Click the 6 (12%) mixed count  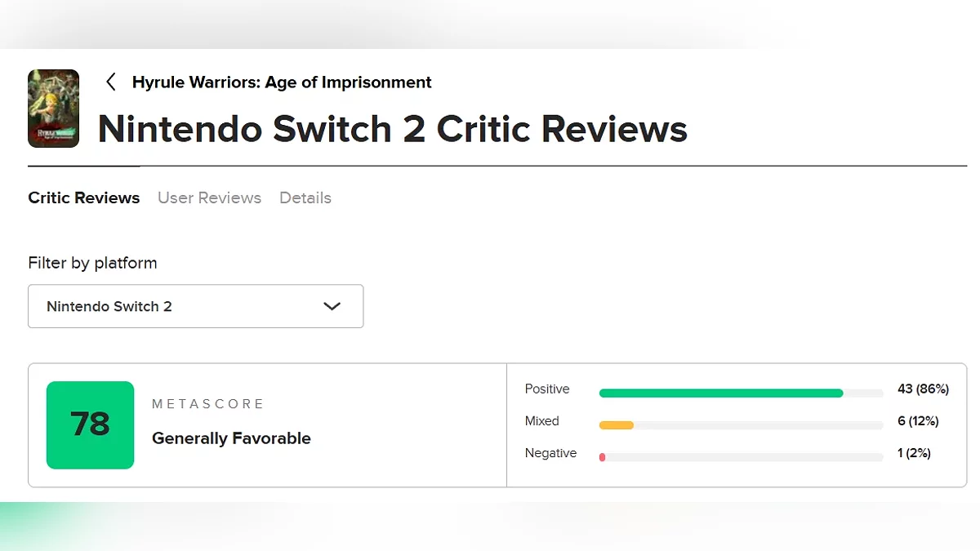point(918,421)
